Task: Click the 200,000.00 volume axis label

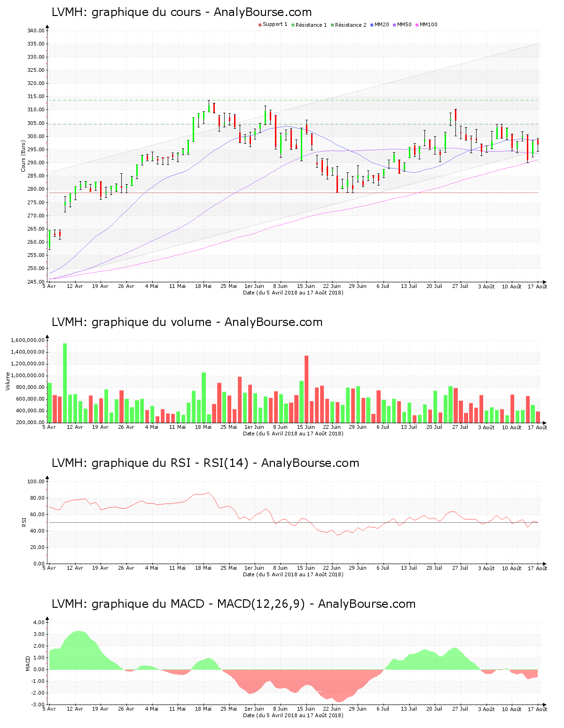Action: [31, 422]
